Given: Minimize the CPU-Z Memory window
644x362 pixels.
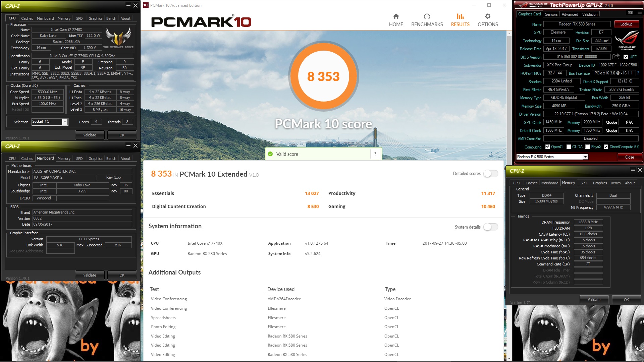Looking at the screenshot, I should [x=633, y=170].
